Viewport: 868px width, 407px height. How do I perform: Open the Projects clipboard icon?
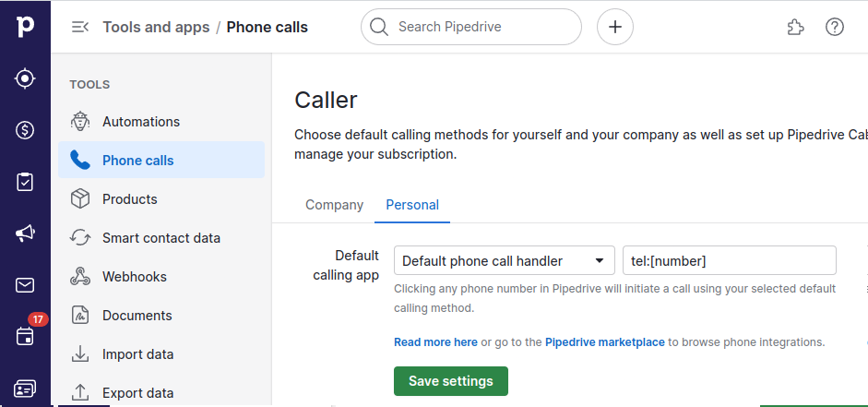(x=25, y=182)
